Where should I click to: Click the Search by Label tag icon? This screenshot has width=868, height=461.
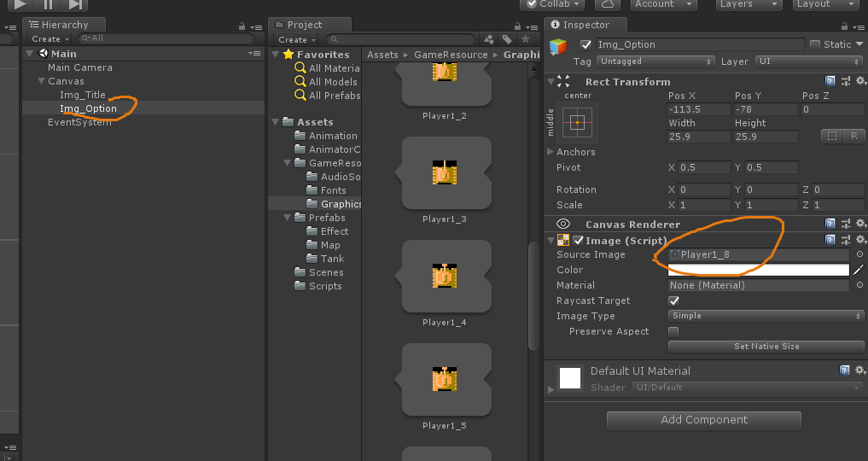tap(507, 39)
